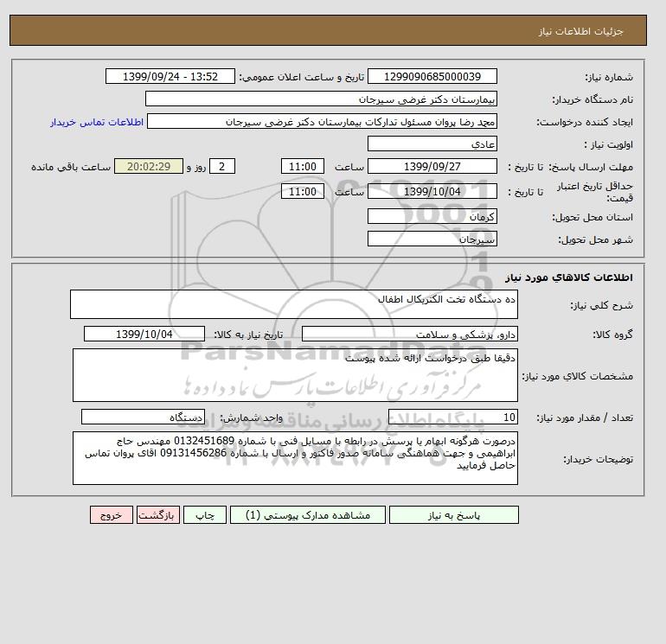Image resolution: width=666 pixels, height=644 pixels.
Task: Select the need number field 1299090685000039
Action: (x=432, y=76)
